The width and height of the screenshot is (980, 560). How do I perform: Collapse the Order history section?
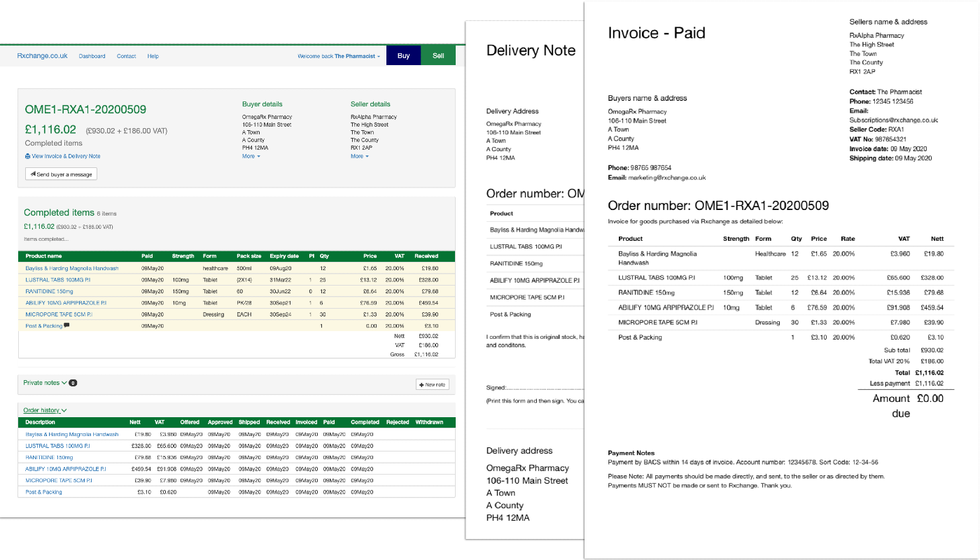coord(45,410)
